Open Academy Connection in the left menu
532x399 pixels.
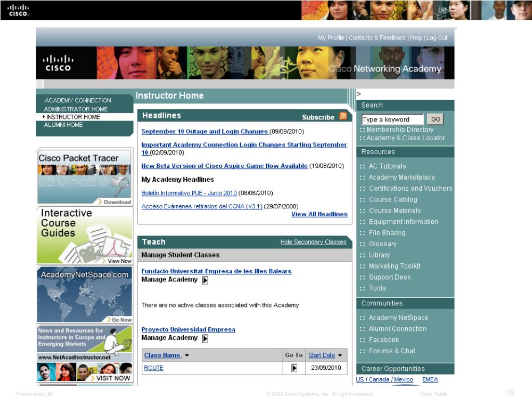78,100
